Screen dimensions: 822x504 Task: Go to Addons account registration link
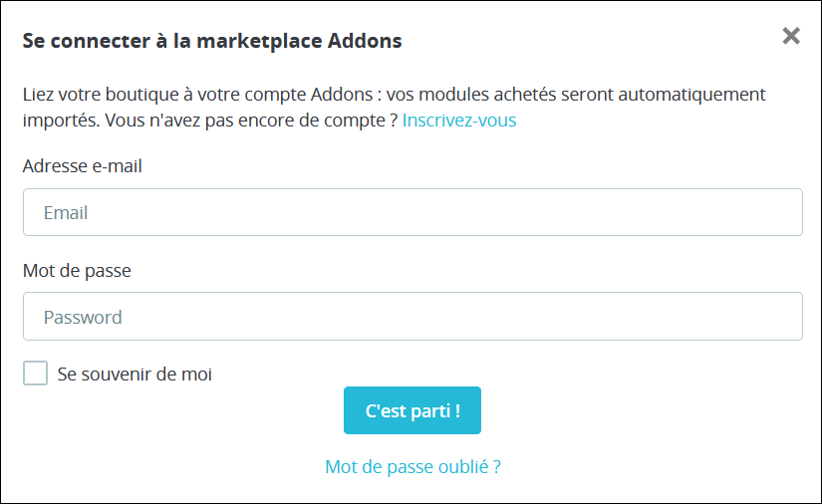point(459,121)
